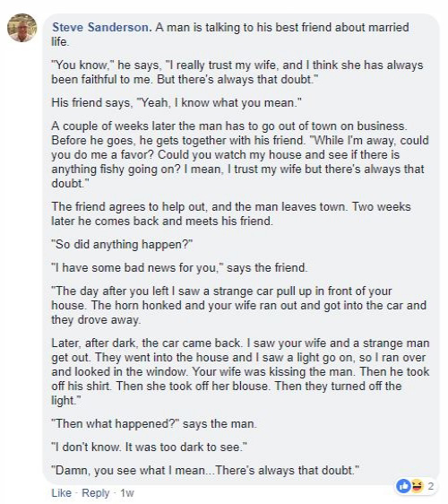448x504 pixels.
Task: Click the blue thumbs-up reaction icon
Action: pyautogui.click(x=403, y=486)
